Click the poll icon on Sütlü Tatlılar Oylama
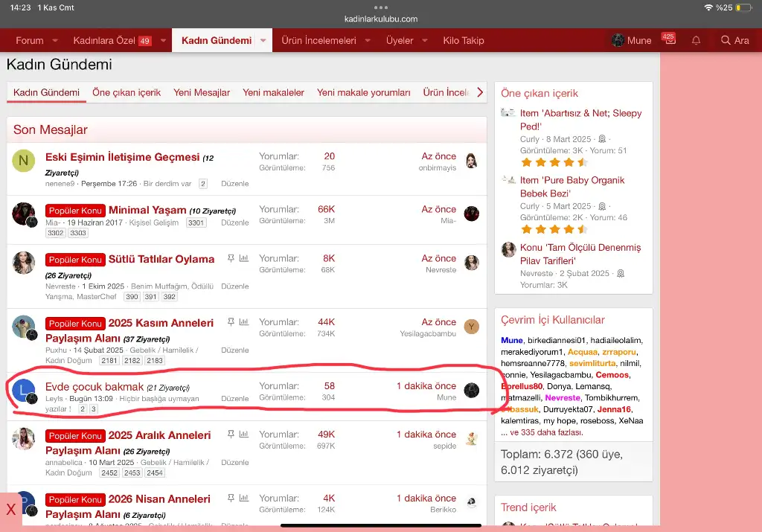 click(244, 259)
